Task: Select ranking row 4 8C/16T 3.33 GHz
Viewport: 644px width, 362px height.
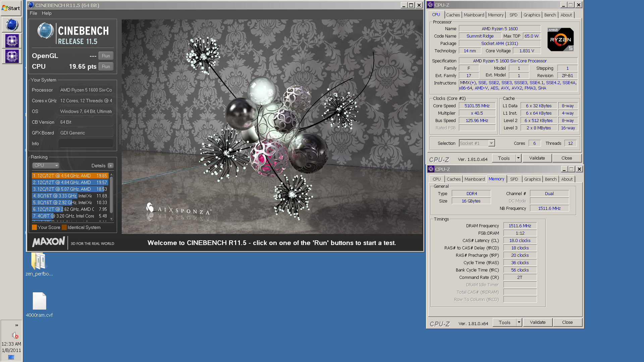Action: (x=70, y=196)
